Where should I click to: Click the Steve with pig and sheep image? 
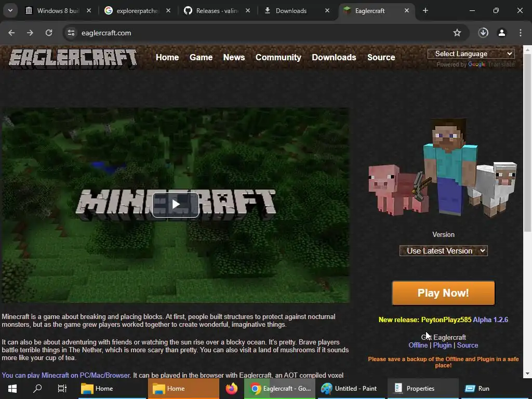pyautogui.click(x=443, y=168)
